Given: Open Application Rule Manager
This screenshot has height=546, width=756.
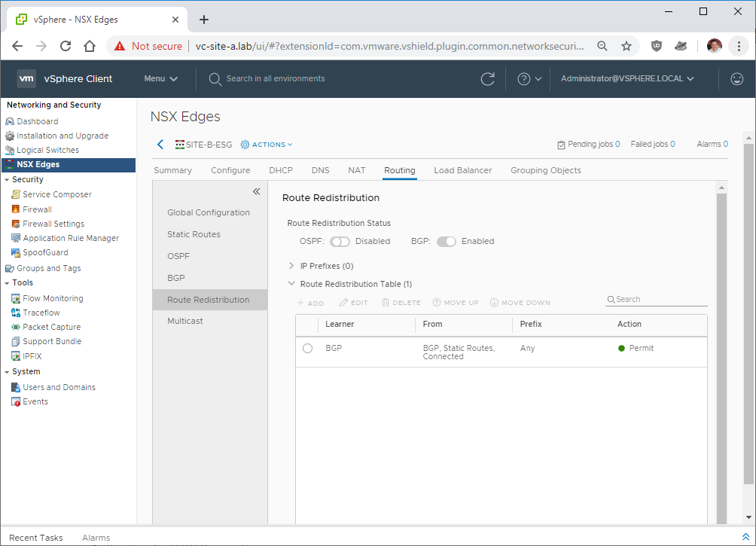Looking at the screenshot, I should tap(65, 238).
